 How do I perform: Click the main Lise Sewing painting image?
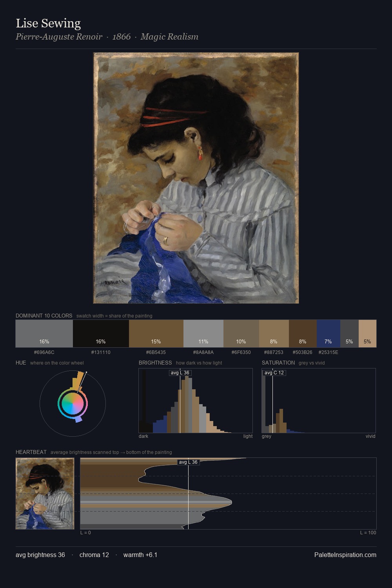coord(196,178)
